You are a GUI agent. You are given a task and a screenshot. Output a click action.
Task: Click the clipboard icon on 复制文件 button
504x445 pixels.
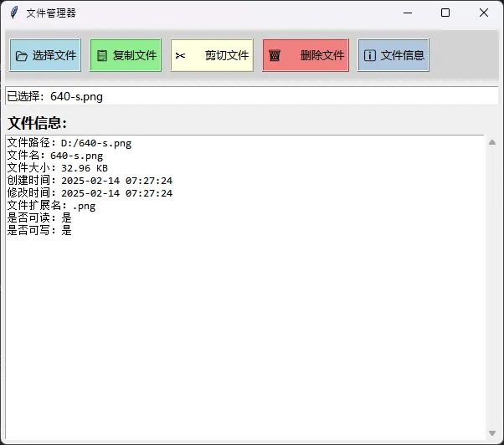click(102, 55)
